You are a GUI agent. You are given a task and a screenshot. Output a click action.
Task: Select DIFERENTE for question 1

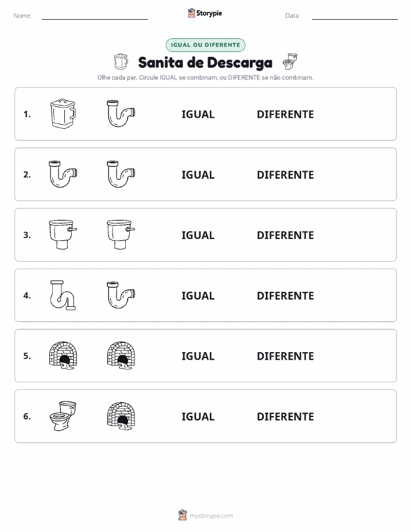285,114
